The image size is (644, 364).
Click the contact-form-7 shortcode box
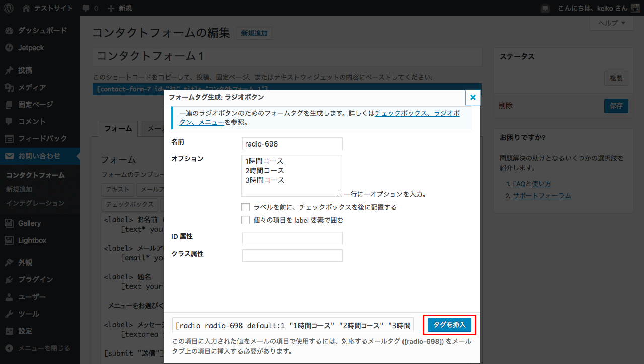[x=287, y=89]
